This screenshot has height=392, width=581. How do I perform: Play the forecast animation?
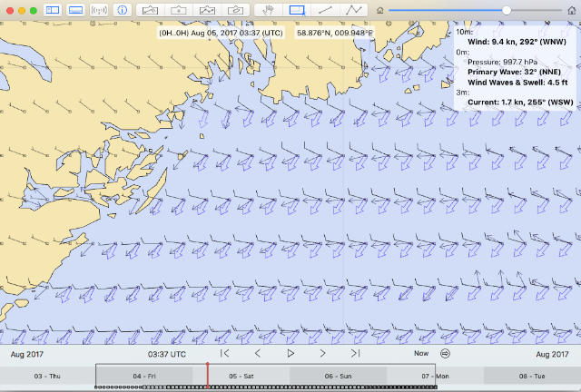pyautogui.click(x=290, y=354)
